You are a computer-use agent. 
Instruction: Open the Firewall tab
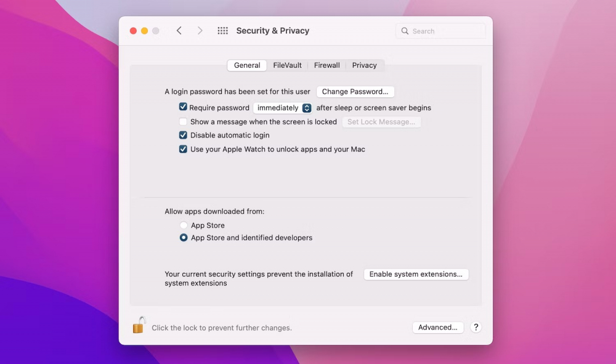tap(326, 65)
